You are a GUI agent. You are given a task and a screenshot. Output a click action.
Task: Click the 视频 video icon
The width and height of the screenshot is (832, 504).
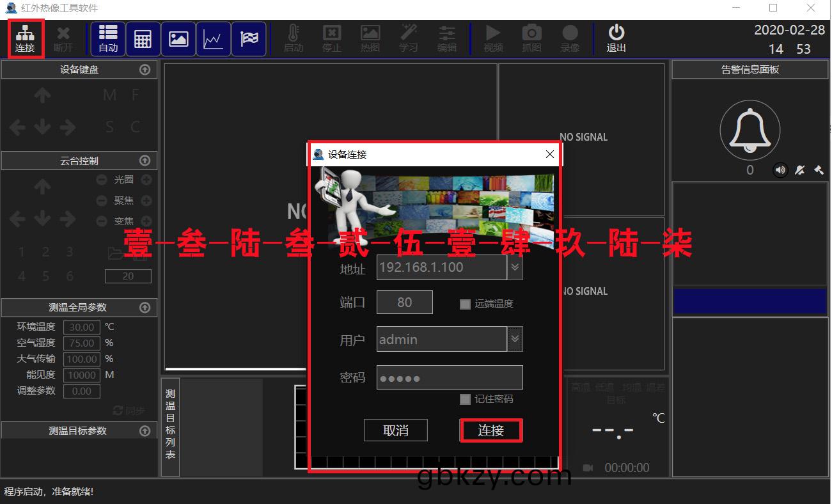492,38
